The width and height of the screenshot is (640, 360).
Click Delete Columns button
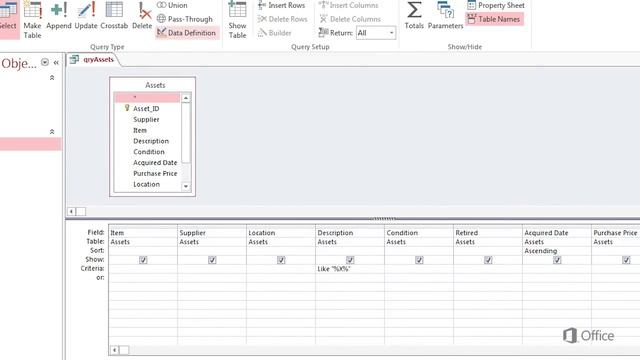(350, 19)
